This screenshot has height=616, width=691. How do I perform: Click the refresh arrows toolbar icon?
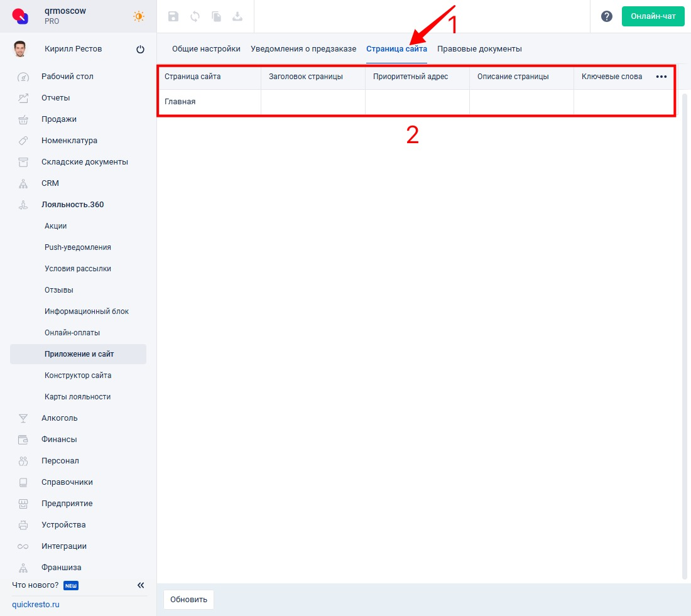point(195,17)
